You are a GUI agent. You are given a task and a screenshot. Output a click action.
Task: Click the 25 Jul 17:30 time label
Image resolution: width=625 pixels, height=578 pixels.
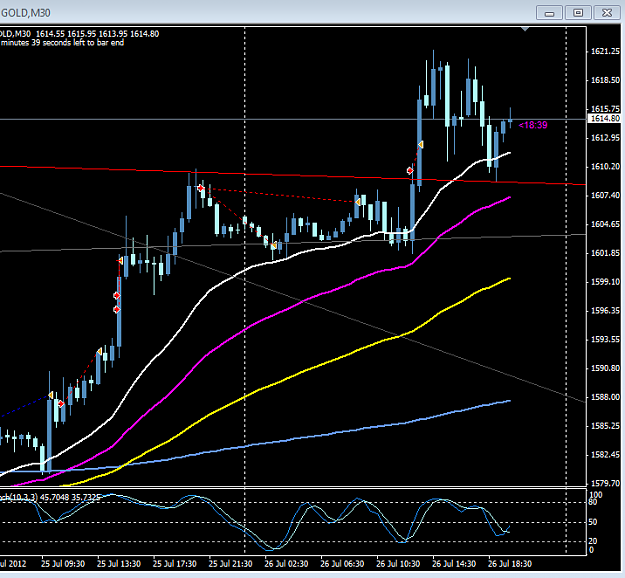point(175,564)
